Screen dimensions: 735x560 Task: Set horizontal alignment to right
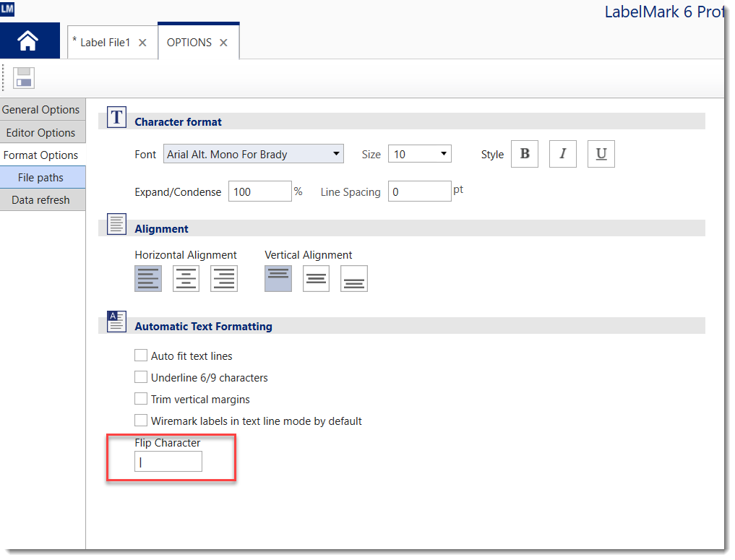click(x=224, y=278)
